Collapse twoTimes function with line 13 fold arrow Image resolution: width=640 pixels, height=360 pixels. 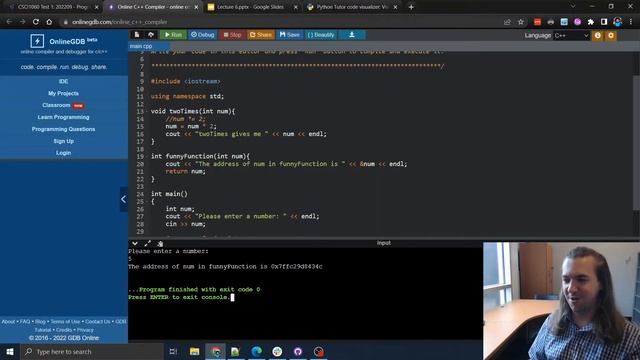click(147, 111)
